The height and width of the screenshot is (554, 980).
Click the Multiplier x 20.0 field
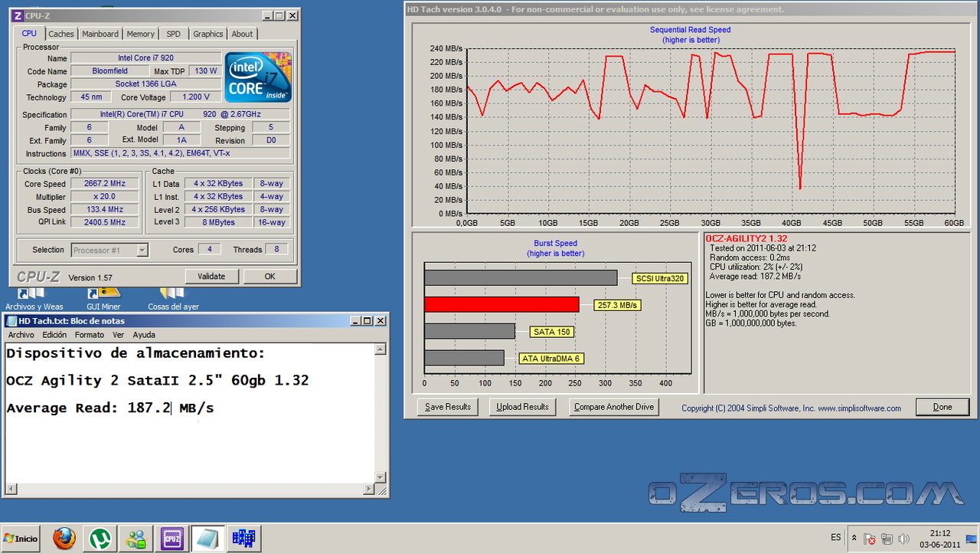click(x=105, y=197)
